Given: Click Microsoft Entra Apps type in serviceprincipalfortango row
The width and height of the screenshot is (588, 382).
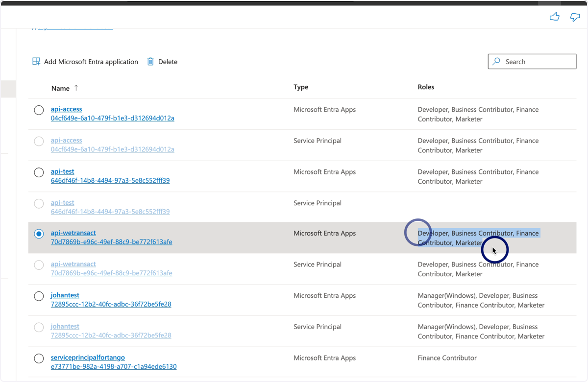Looking at the screenshot, I should [x=324, y=358].
